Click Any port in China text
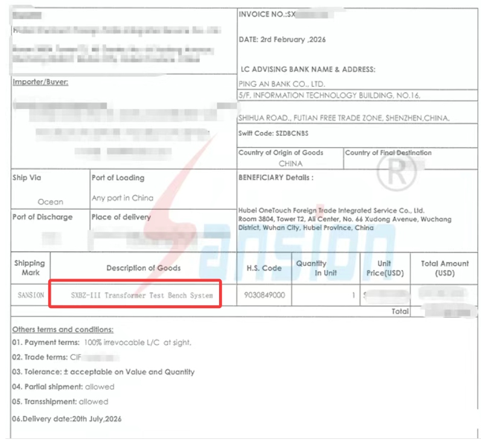This screenshot has width=481, height=448. tap(123, 198)
